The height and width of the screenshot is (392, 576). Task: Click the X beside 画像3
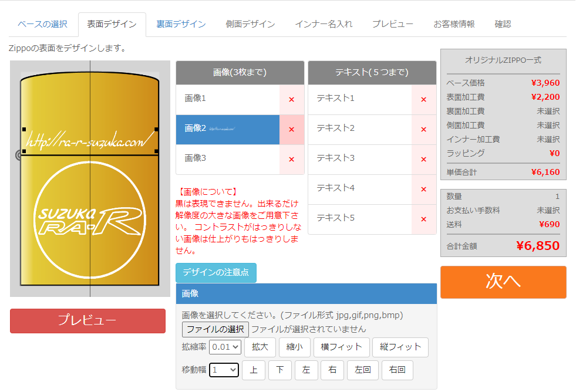pos(291,160)
